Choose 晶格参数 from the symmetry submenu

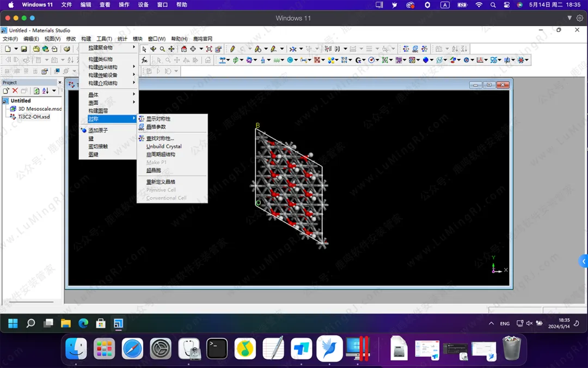pyautogui.click(x=156, y=127)
